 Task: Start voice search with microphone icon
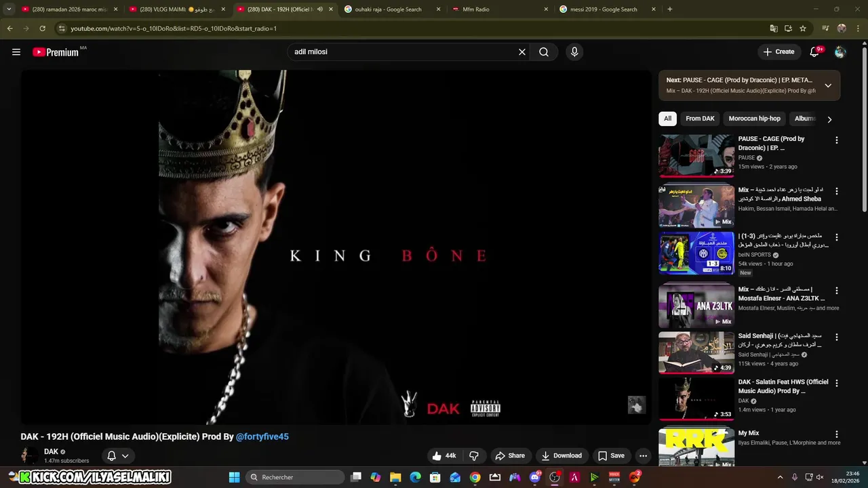click(574, 52)
